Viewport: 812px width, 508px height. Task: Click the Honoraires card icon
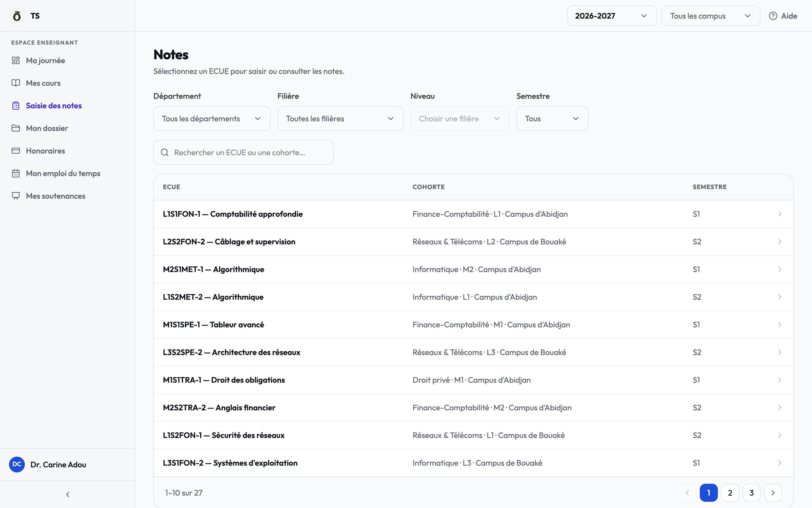pyautogui.click(x=16, y=150)
